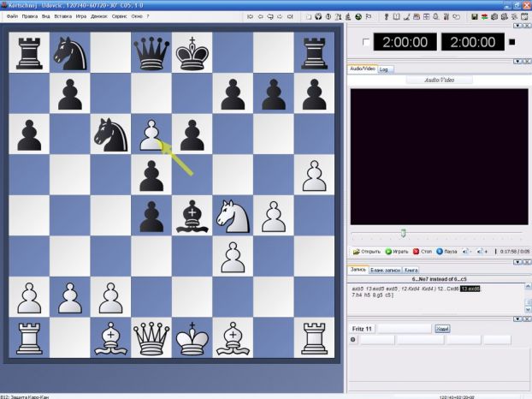The image size is (532, 399).
Task: Select the black knight on c6
Action: (110, 134)
